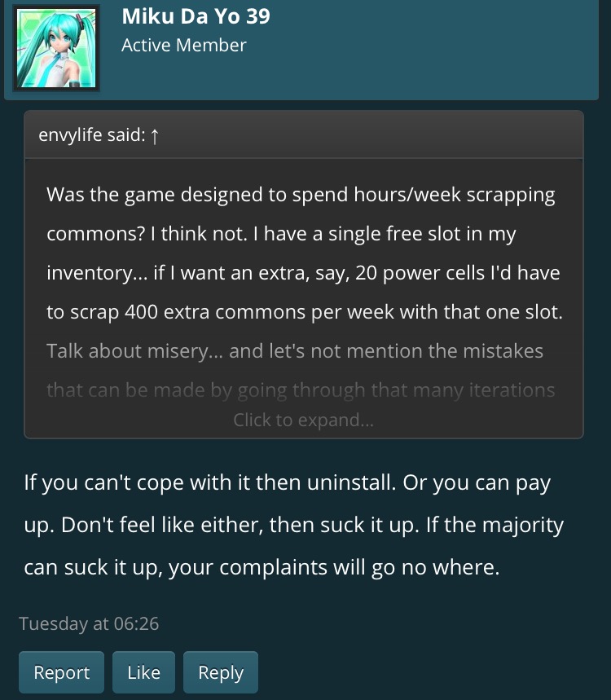Open the Tuesday at 06:26 timestamp permalink

[89, 624]
